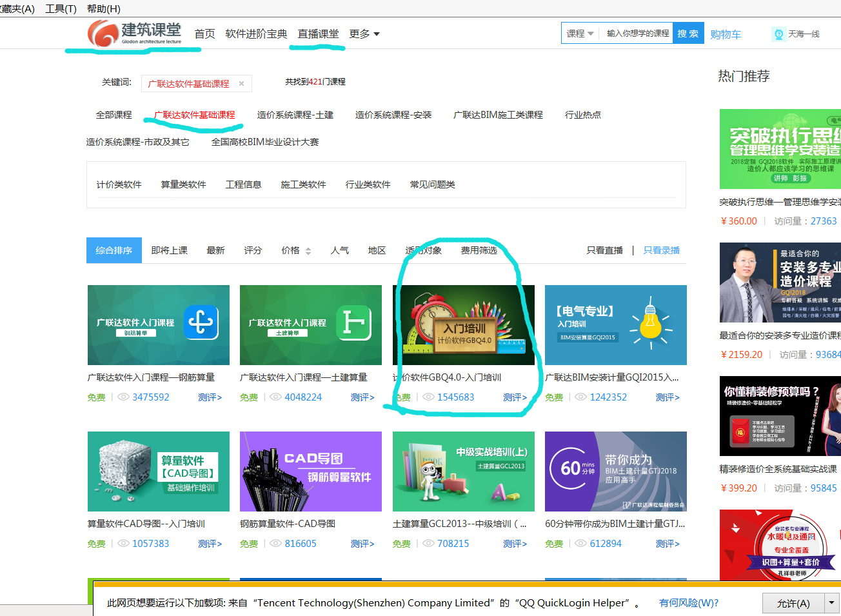Open the dropdown arrow beside 允许(A)
This screenshot has width=841, height=616.
[832, 603]
